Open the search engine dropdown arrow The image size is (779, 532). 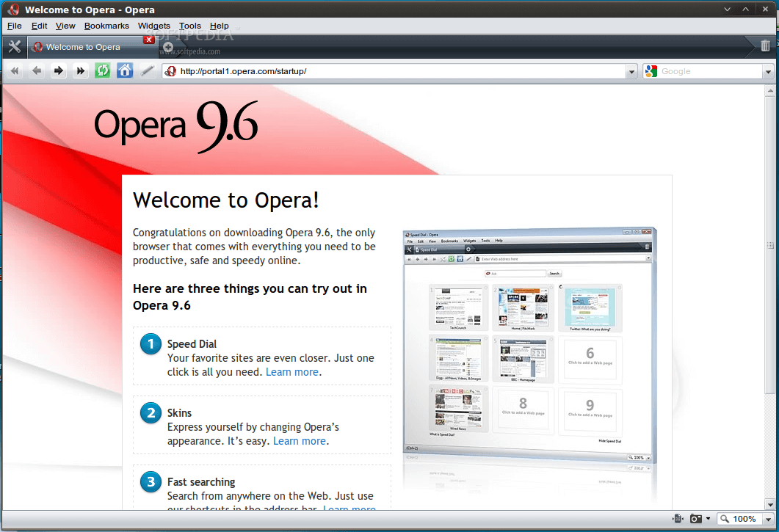pyautogui.click(x=768, y=72)
